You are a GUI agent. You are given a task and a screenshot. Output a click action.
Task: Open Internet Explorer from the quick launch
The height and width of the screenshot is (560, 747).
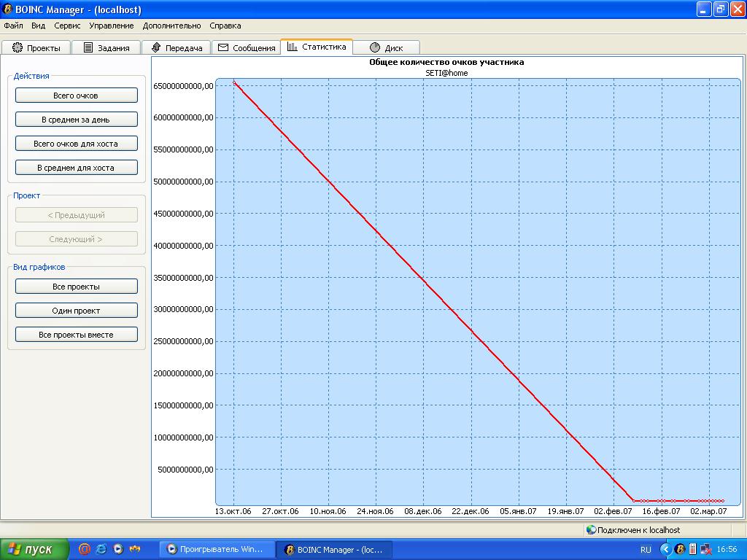pos(101,549)
